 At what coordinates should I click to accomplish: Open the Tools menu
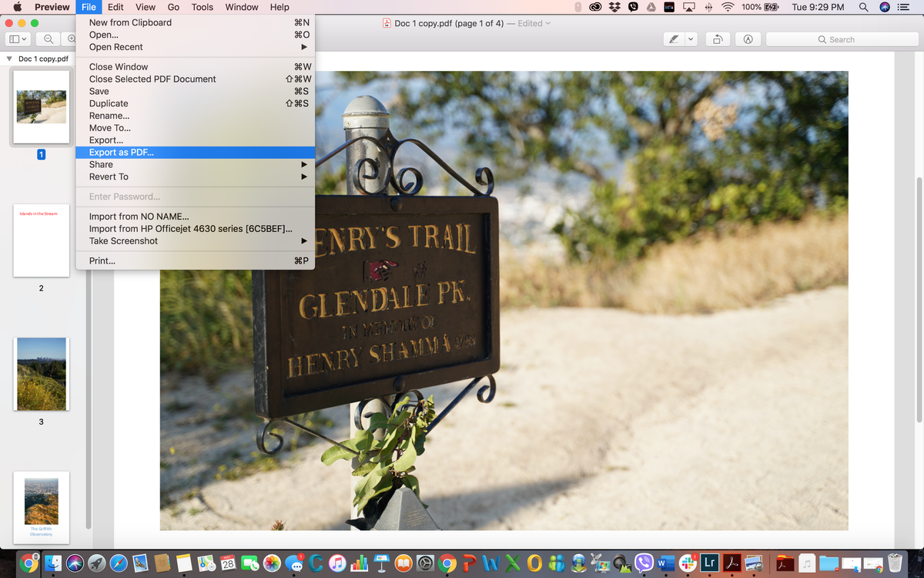(x=203, y=7)
